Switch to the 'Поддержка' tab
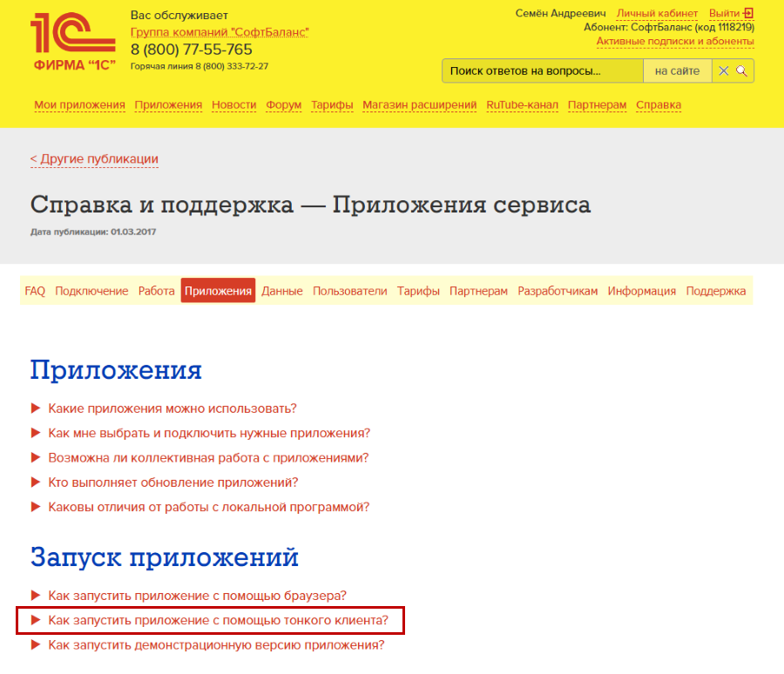Viewport: 784px width, 674px height. [715, 291]
